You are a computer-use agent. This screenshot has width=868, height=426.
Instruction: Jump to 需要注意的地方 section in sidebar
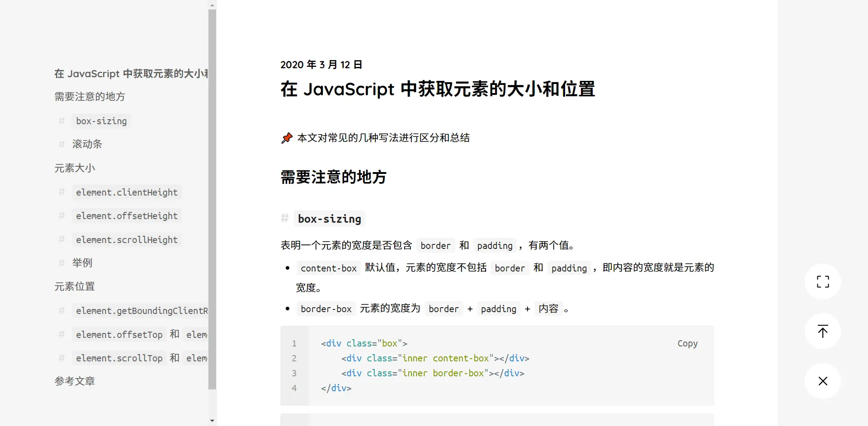[x=90, y=97]
